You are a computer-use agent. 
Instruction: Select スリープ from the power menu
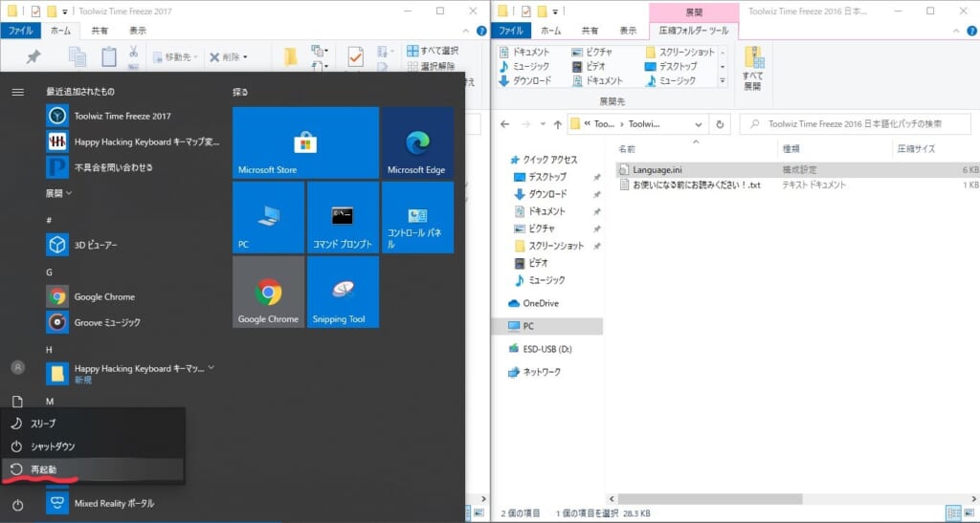coord(93,424)
